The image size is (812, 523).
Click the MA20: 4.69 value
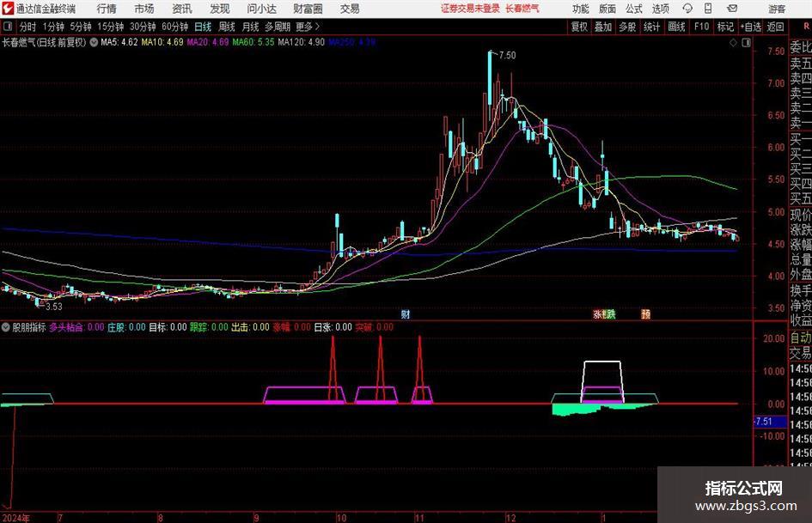(x=208, y=42)
